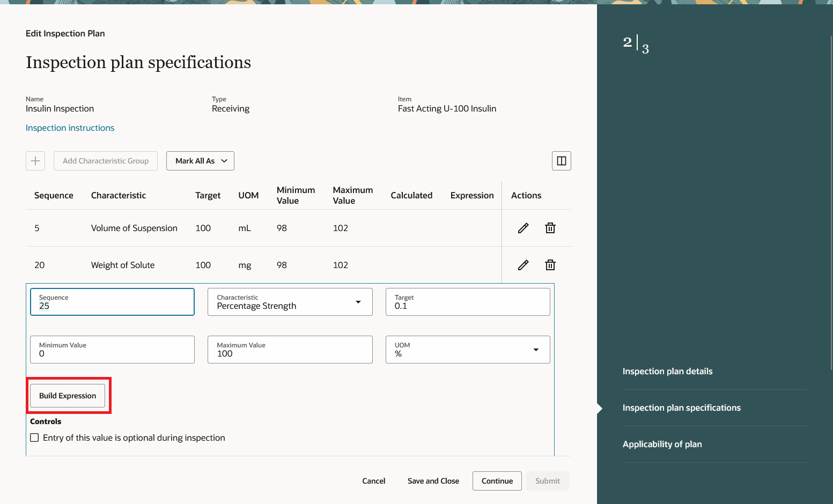
Task: Click the Insulin Inspection name value
Action: tap(60, 108)
